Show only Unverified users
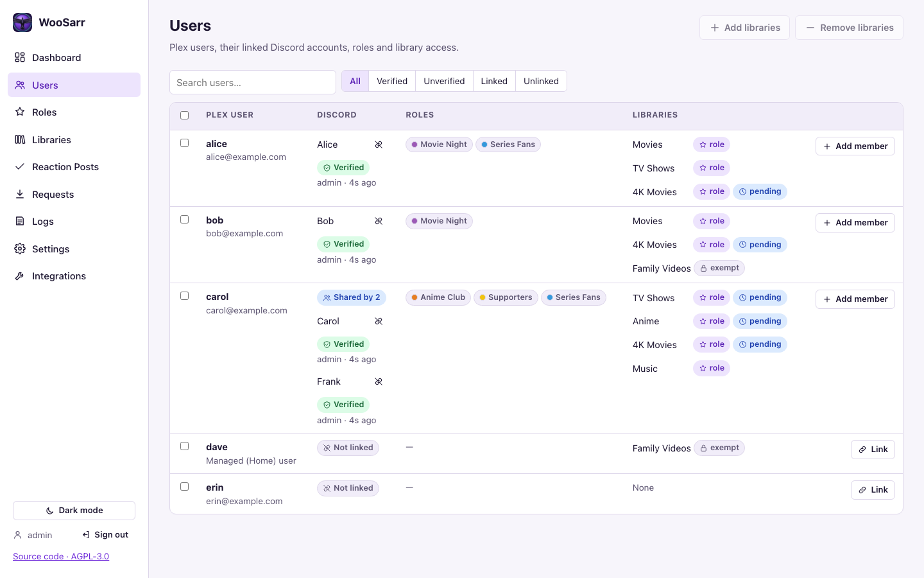 tap(444, 81)
